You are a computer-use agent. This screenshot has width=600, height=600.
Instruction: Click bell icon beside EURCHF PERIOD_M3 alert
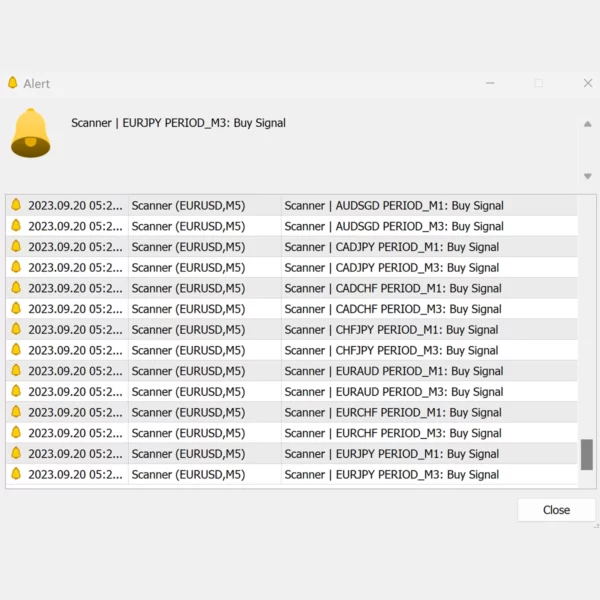(x=16, y=433)
